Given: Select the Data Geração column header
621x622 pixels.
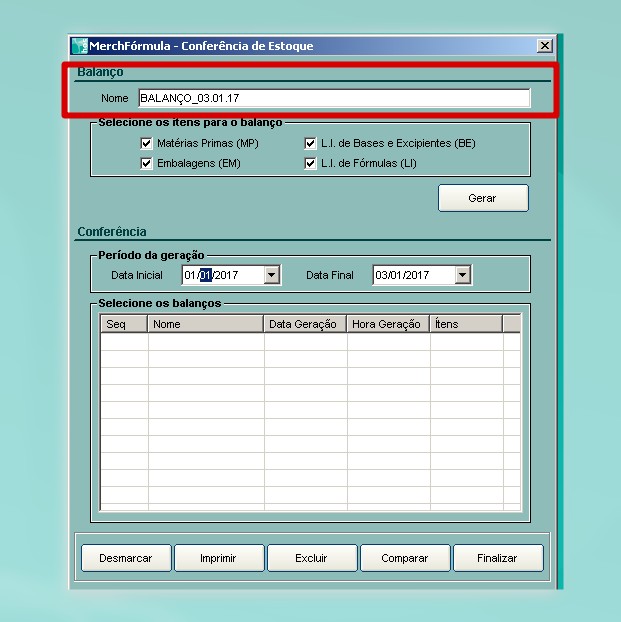Looking at the screenshot, I should (305, 324).
